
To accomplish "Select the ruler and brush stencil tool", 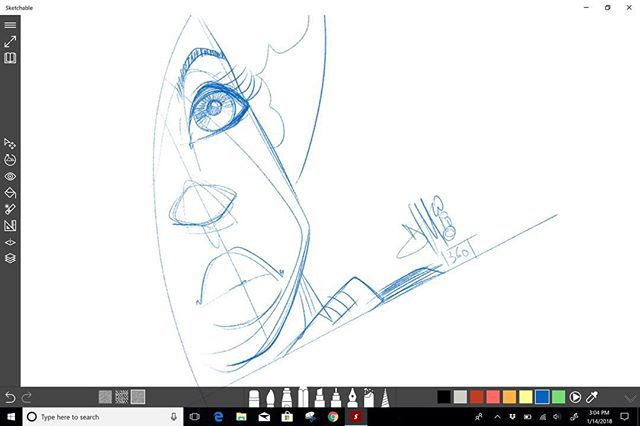I will pos(10,209).
